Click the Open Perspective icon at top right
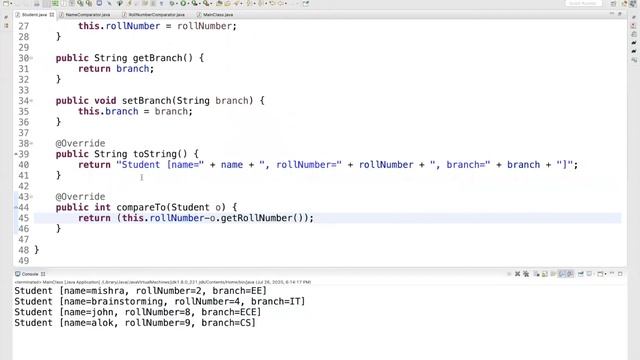The height and width of the screenshot is (360, 640). click(613, 3)
